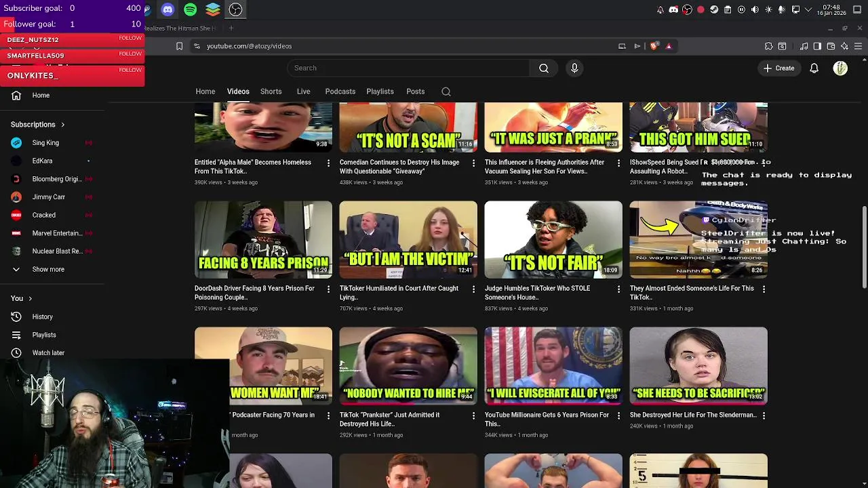The width and height of the screenshot is (868, 488).
Task: Click the Create button
Action: (778, 68)
